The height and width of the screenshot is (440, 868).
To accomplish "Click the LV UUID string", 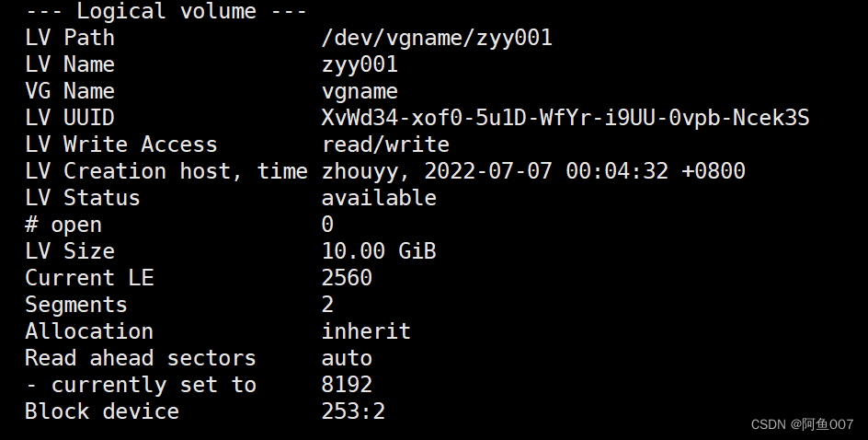I will pos(565,118).
